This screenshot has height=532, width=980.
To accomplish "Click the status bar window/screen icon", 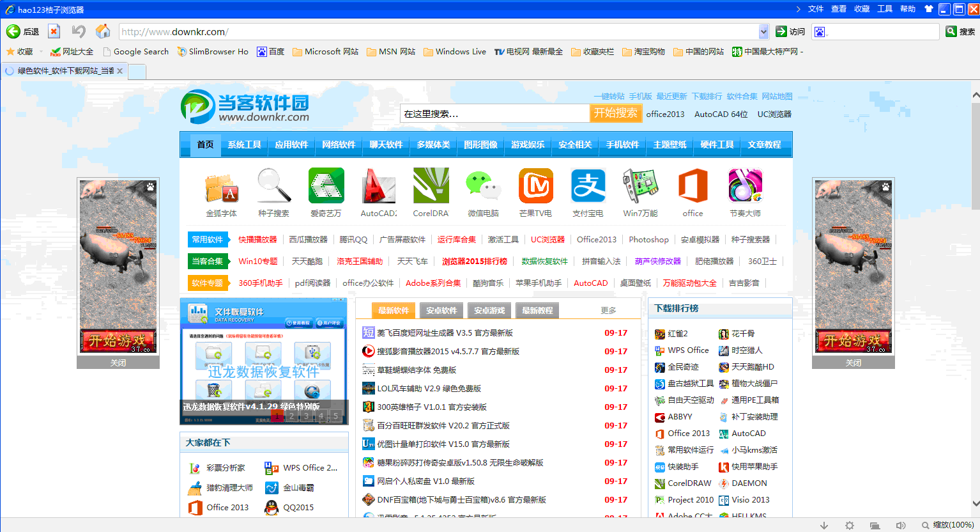I will click(875, 526).
